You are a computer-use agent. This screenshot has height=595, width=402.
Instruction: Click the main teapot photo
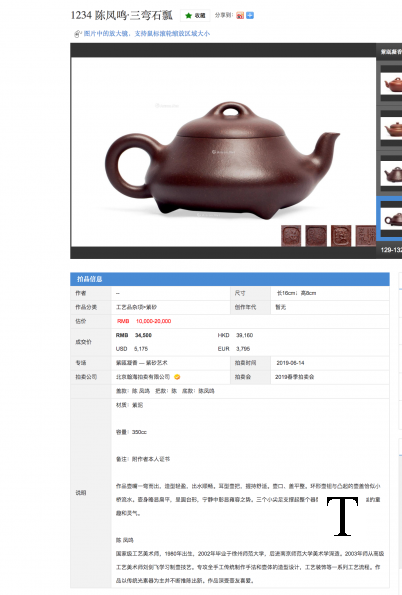pos(223,152)
